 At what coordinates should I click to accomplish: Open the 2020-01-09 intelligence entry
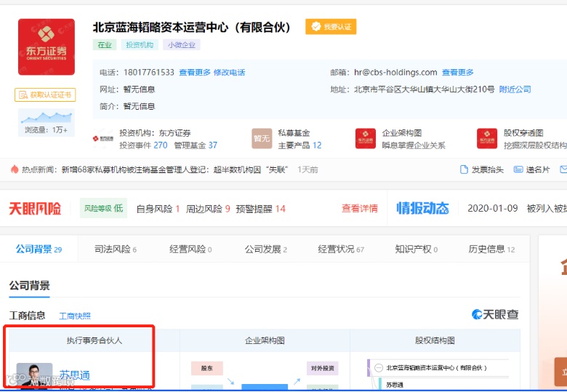(517, 208)
